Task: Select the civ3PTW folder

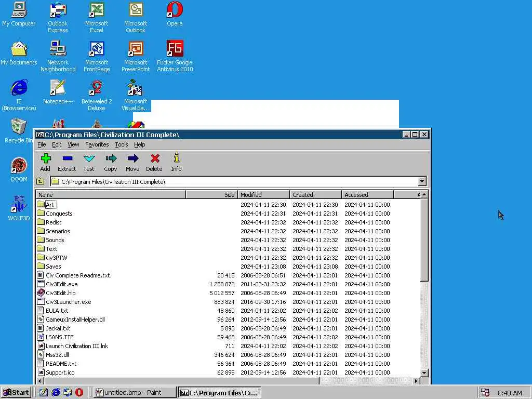Action: tap(52, 258)
